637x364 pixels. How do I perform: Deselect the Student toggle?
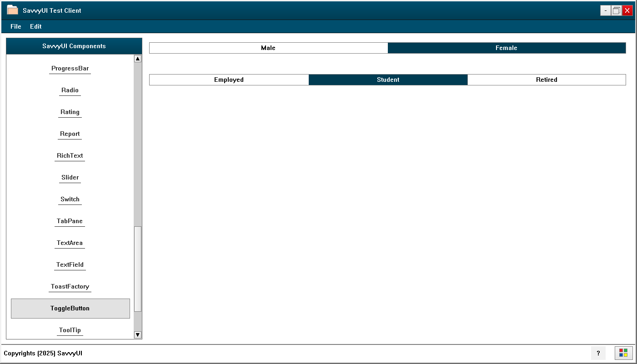pyautogui.click(x=388, y=80)
